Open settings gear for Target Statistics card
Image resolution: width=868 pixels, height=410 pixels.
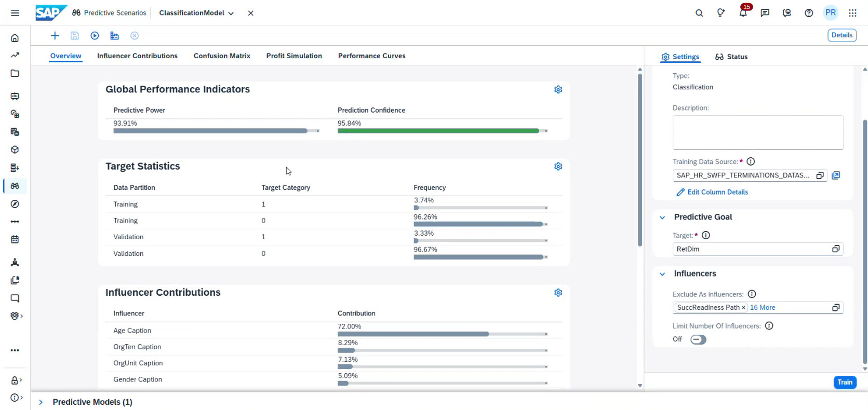(558, 167)
